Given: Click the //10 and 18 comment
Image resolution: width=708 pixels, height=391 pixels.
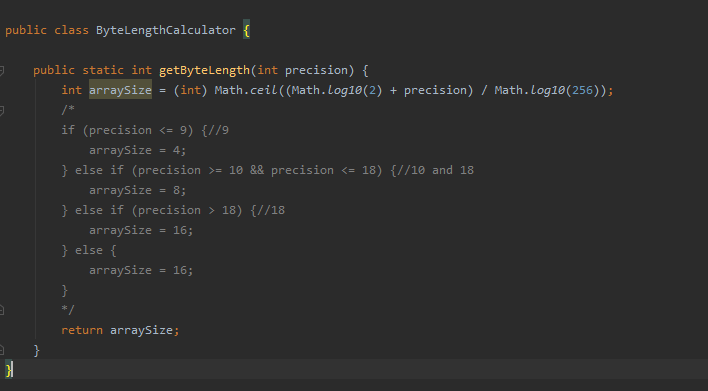Looking at the screenshot, I should 435,170.
